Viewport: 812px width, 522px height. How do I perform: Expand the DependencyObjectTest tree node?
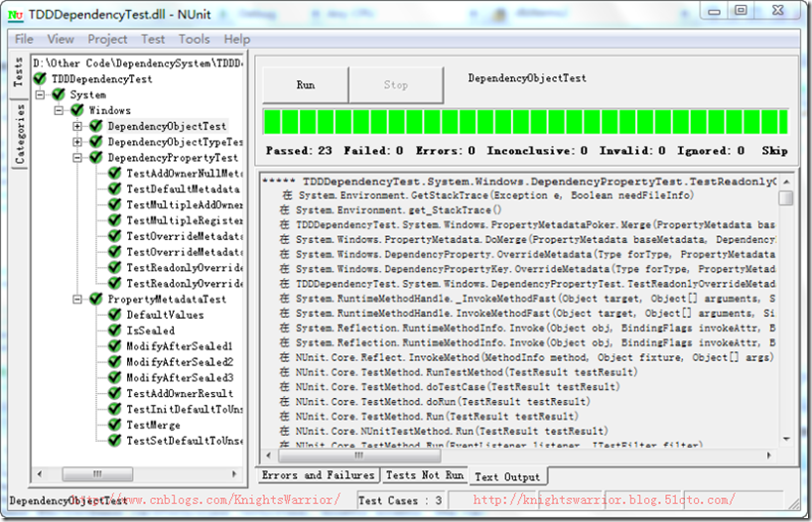(x=77, y=127)
